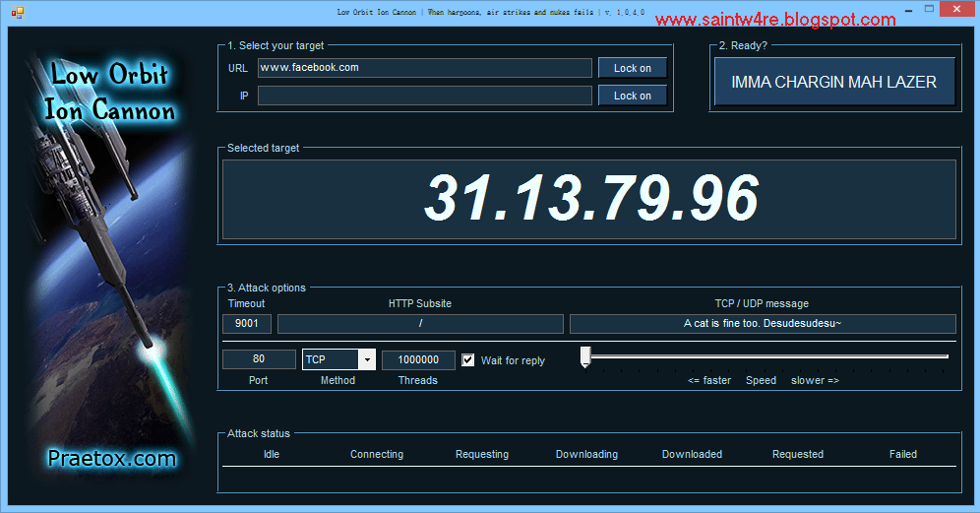Viewport: 980px width, 513px height.
Task: Edit the Threads field showing 1000000
Action: click(418, 359)
